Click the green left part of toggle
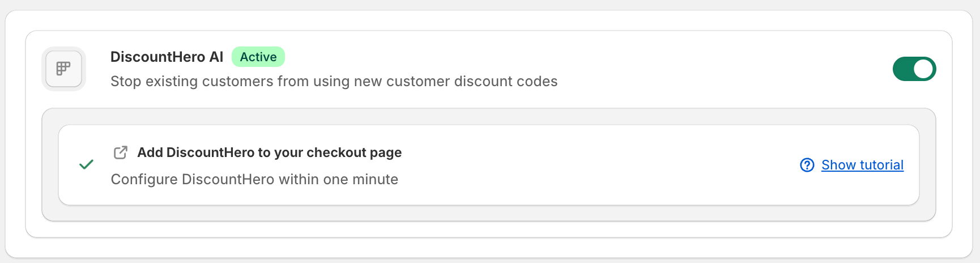 (903, 69)
